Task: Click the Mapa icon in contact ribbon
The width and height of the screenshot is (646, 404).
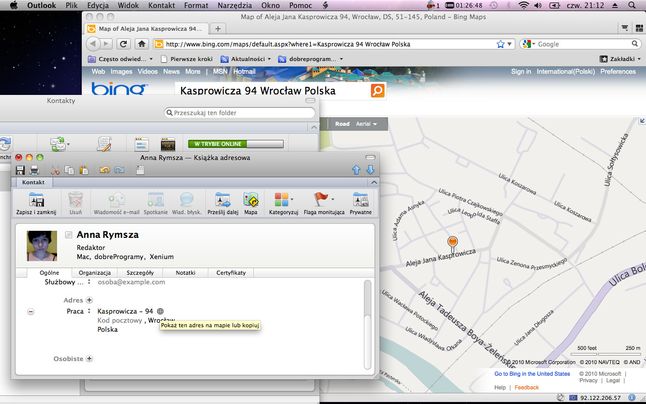Action: [250, 203]
